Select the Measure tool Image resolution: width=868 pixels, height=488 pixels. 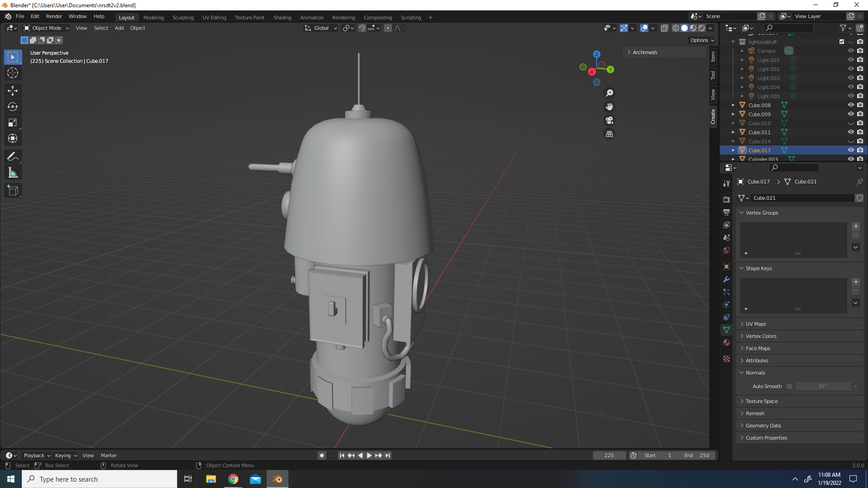coord(13,173)
